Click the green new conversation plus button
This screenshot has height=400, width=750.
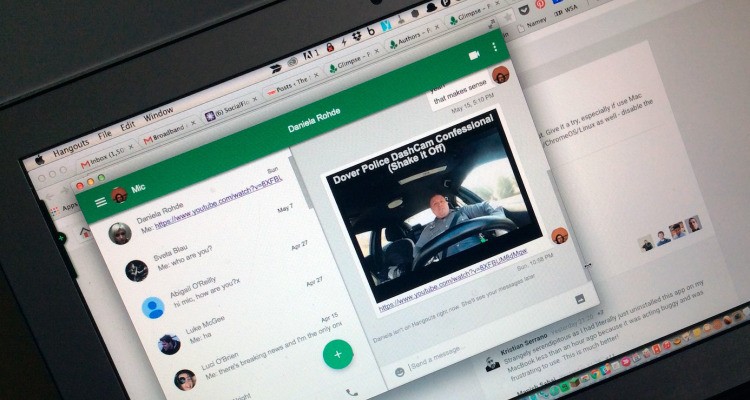(x=338, y=354)
